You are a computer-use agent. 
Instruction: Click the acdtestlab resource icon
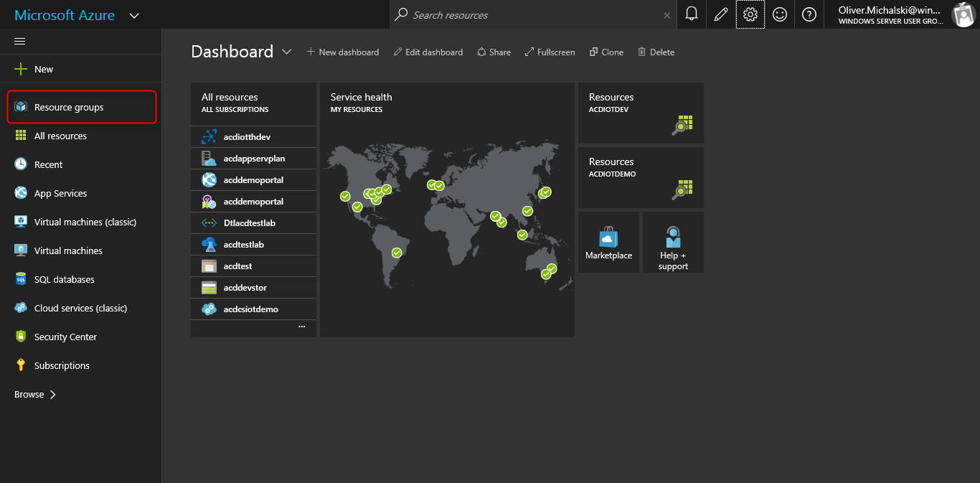[209, 245]
